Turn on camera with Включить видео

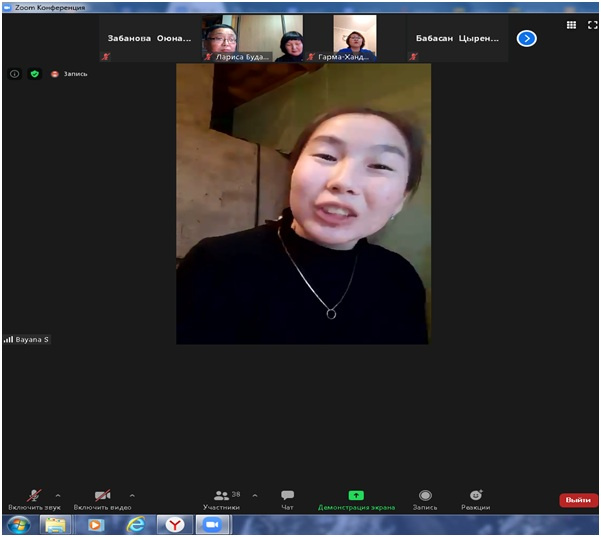(x=102, y=497)
